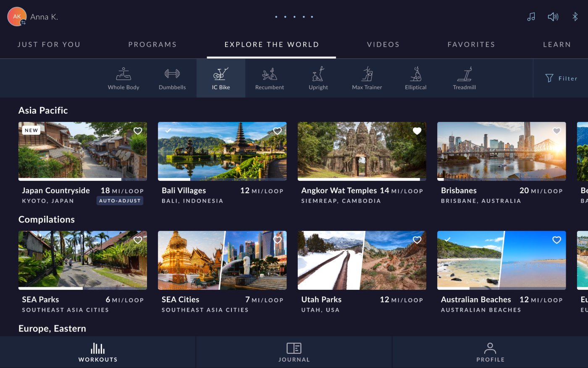Pick the Upright bike icon
Screen dimensions: 588x368
tap(318, 74)
